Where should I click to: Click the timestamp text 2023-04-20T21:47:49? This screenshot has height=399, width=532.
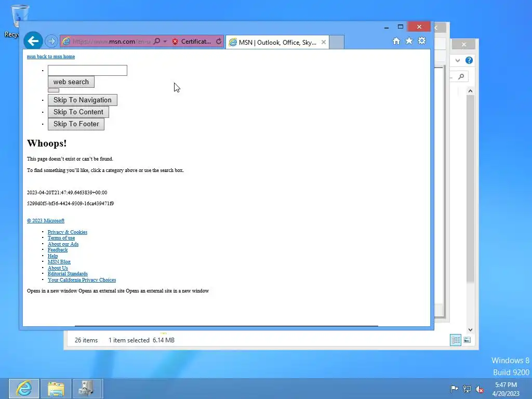point(67,192)
